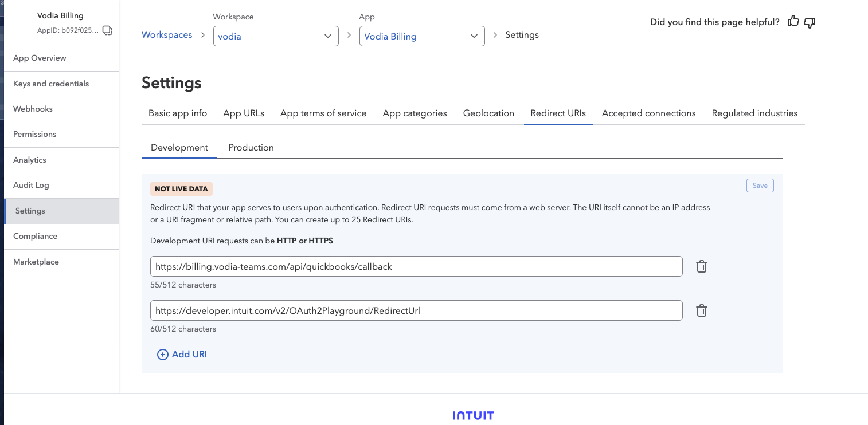
Task: Open the App terms of service tab
Action: [323, 113]
